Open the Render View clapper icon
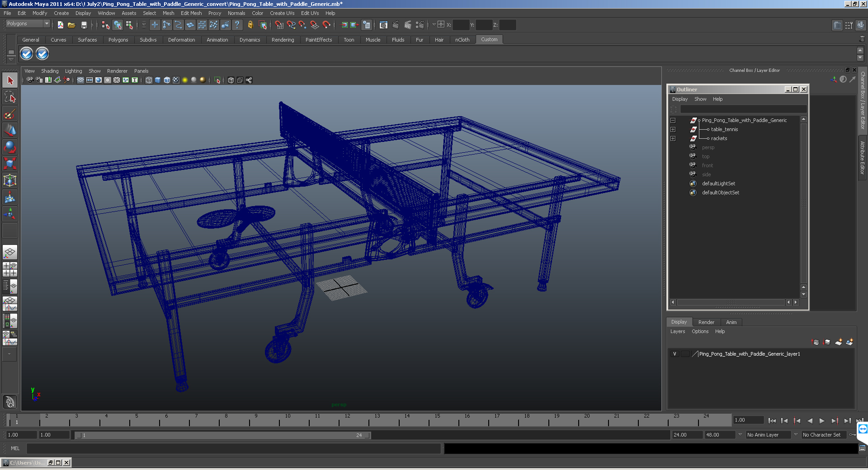The width and height of the screenshot is (868, 470). tap(383, 25)
